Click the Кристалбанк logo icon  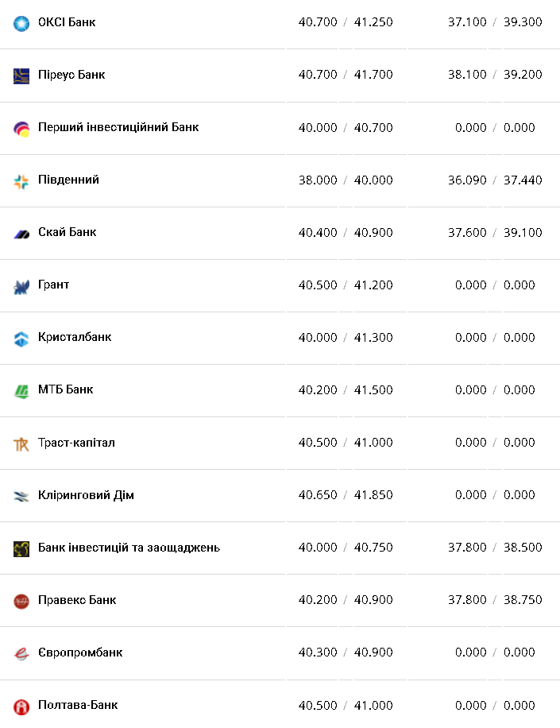pyautogui.click(x=21, y=339)
